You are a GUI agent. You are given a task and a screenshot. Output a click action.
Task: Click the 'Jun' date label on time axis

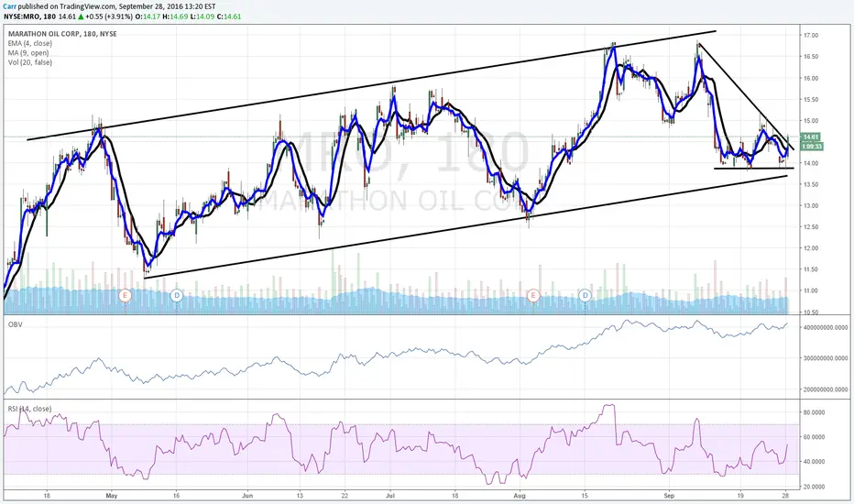(x=247, y=496)
